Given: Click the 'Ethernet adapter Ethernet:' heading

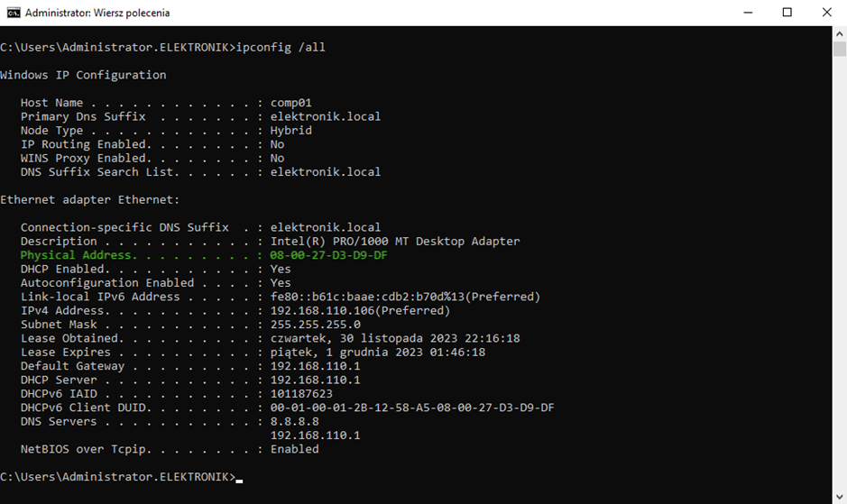Looking at the screenshot, I should (x=90, y=199).
